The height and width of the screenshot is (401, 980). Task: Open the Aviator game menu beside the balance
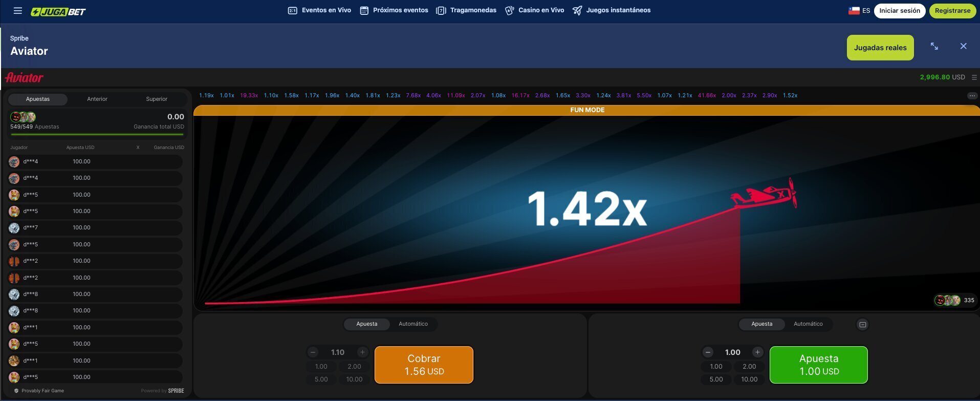point(974,77)
